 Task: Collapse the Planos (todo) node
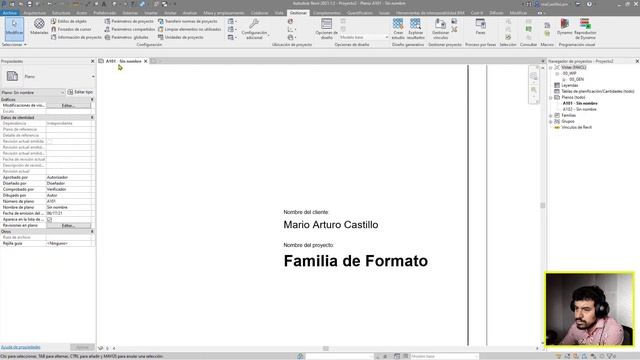(551, 98)
